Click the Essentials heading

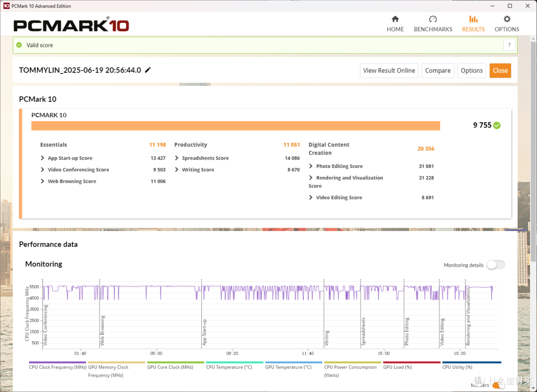coord(53,145)
